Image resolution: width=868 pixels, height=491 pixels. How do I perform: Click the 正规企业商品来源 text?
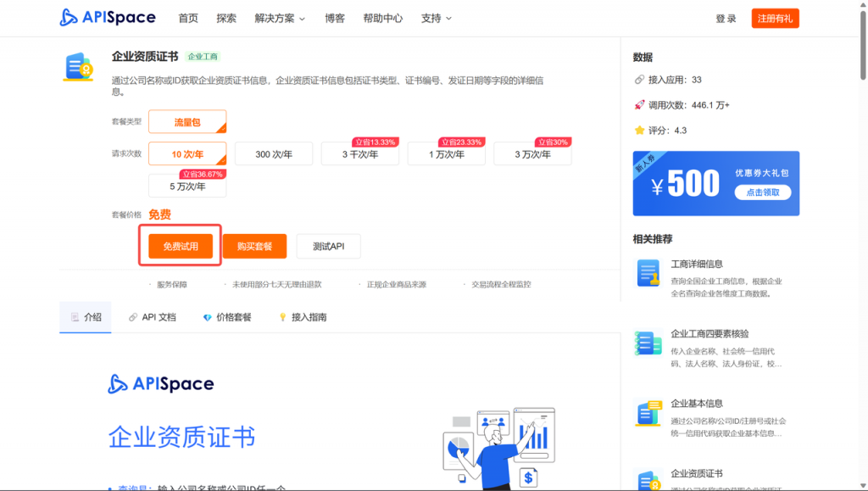[x=397, y=285]
